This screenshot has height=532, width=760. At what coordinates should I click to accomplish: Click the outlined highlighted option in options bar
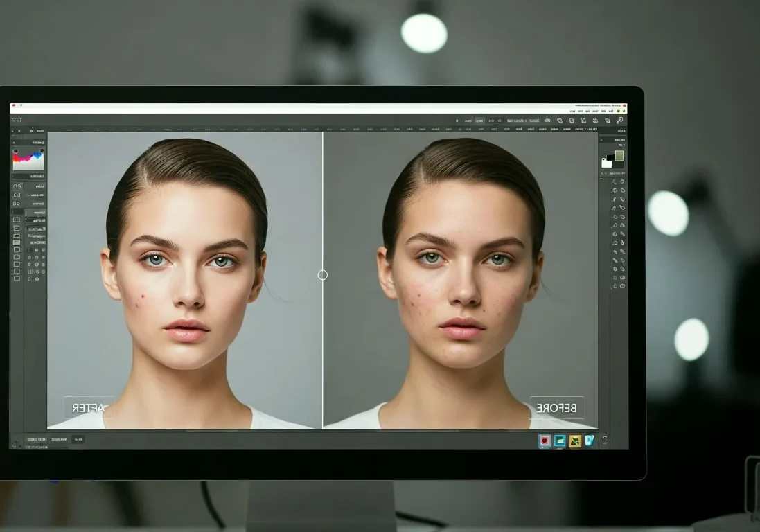point(480,121)
